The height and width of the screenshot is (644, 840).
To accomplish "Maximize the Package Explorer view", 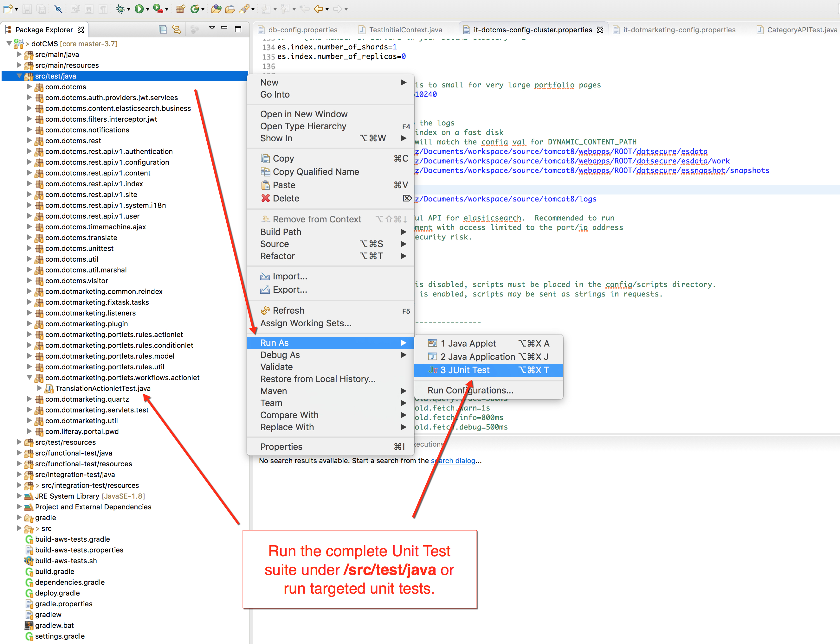I will pyautogui.click(x=238, y=29).
